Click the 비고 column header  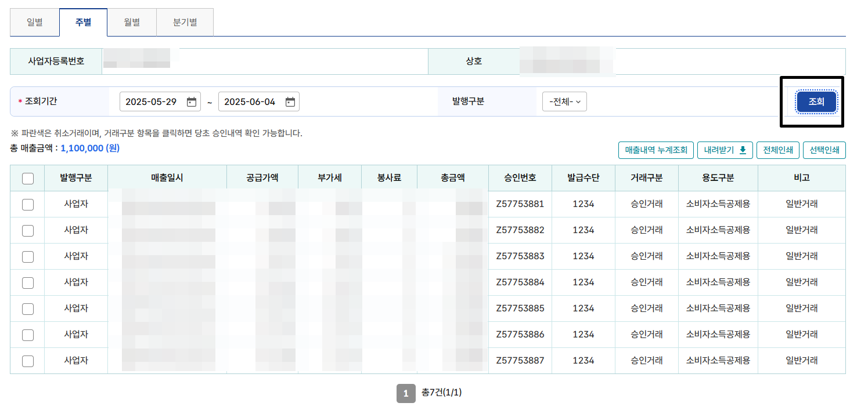[x=802, y=178]
